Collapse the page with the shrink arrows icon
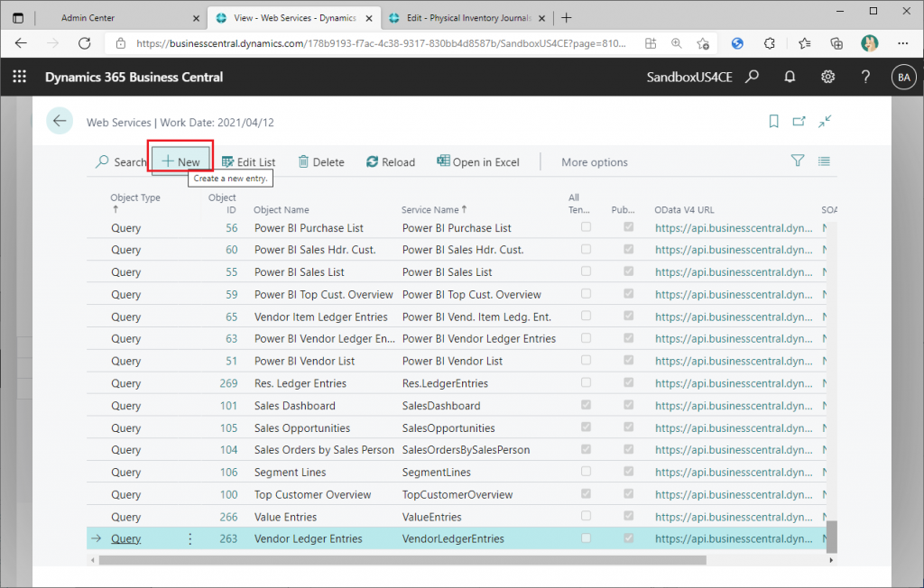 tap(825, 122)
